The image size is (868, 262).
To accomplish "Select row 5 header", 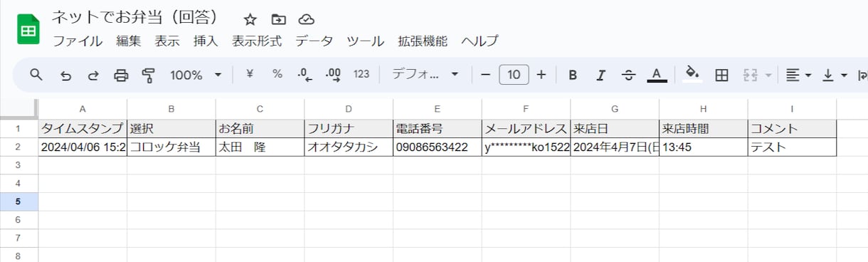I will tap(18, 201).
